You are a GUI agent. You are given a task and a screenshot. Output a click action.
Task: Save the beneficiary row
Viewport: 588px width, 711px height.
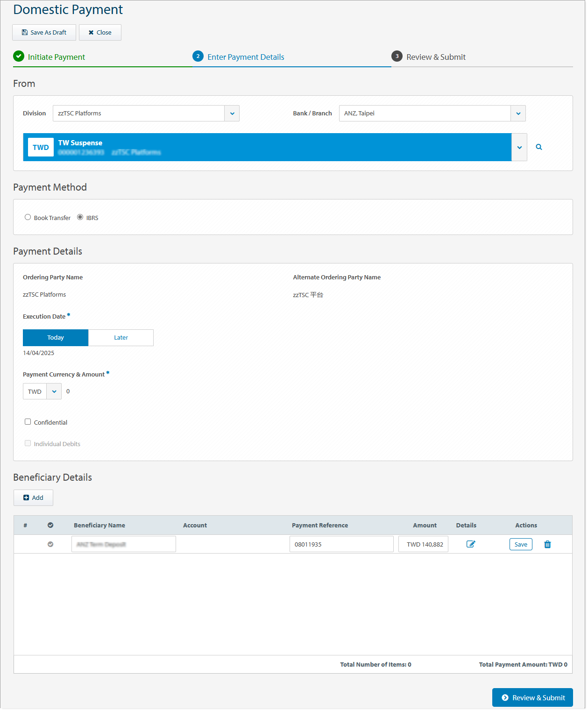[x=520, y=544]
